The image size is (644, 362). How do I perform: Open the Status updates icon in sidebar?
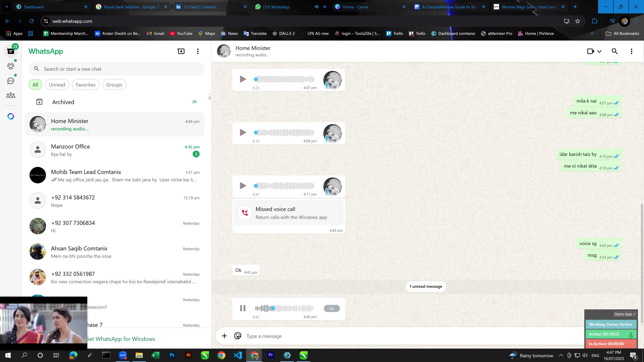coord(11,66)
